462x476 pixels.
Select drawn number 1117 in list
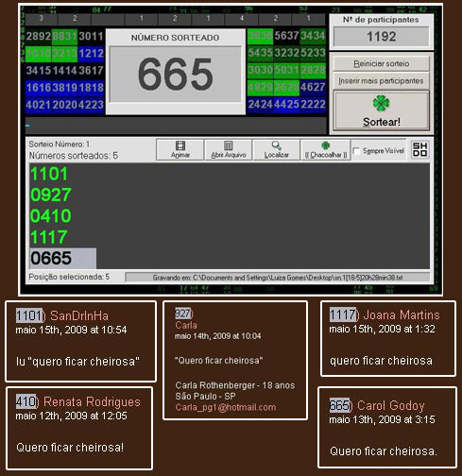click(49, 237)
